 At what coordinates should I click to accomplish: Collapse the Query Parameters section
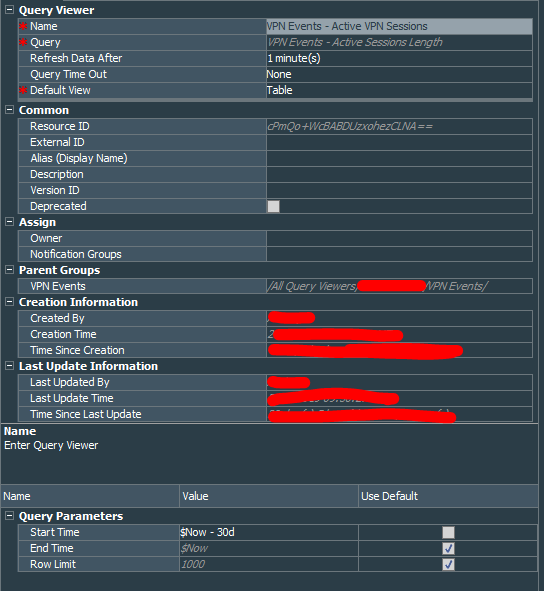point(9,516)
